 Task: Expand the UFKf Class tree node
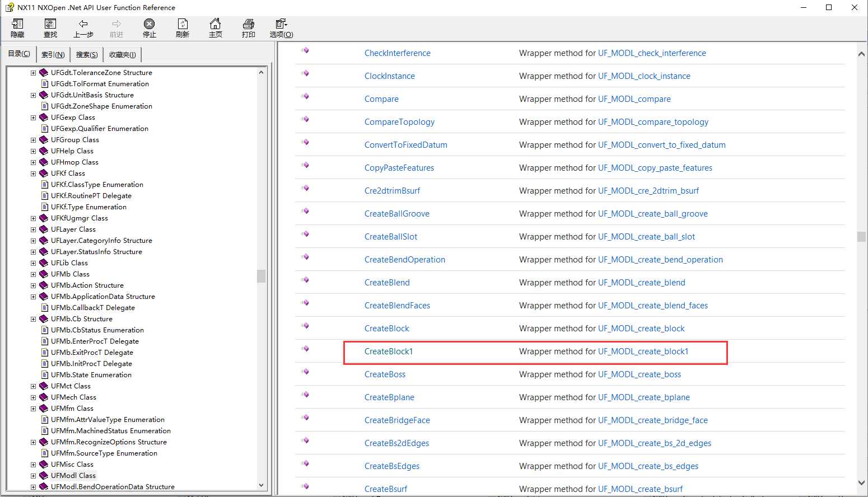[33, 174]
